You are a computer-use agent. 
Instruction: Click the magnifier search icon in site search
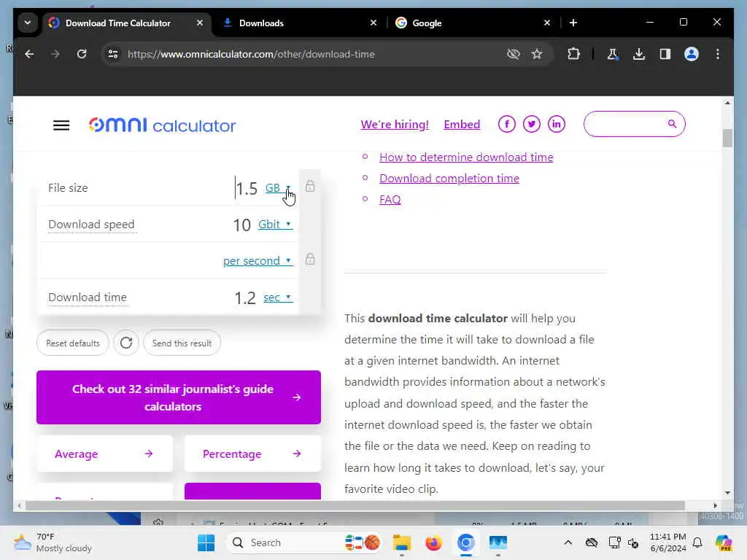coord(672,124)
